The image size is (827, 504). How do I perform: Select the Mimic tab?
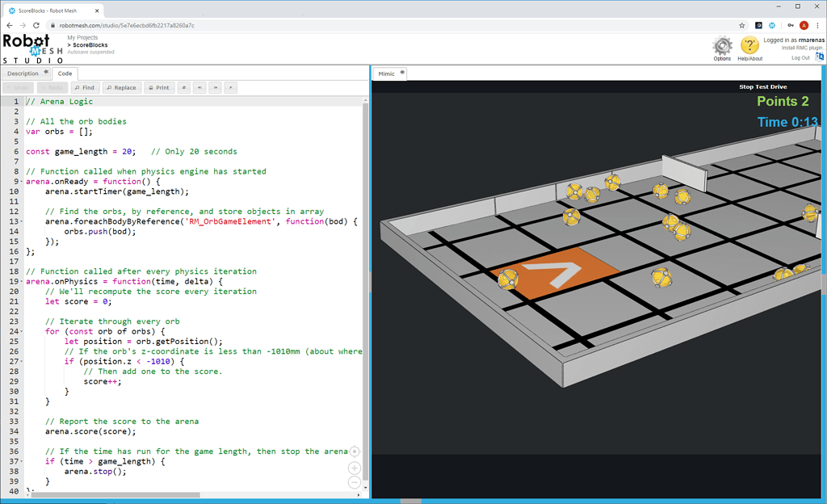tap(388, 72)
